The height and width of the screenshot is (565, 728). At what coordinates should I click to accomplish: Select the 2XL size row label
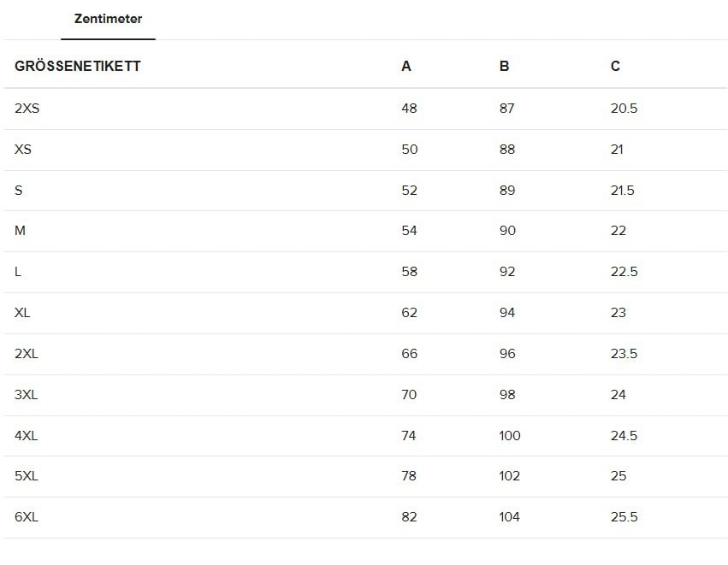click(x=27, y=354)
